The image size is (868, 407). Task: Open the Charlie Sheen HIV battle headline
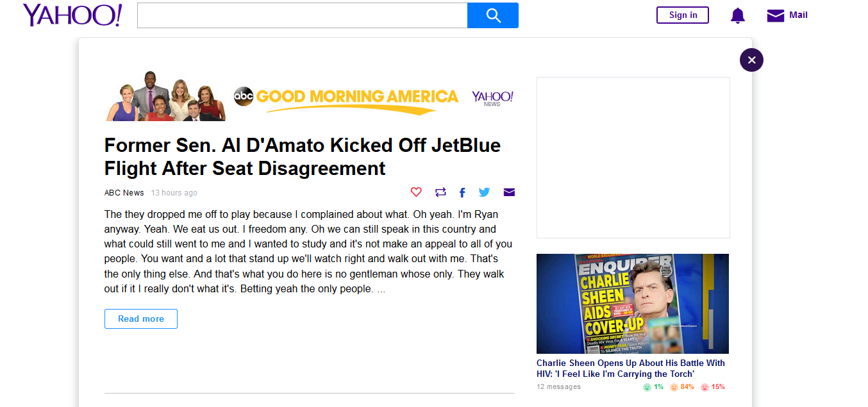pos(631,369)
